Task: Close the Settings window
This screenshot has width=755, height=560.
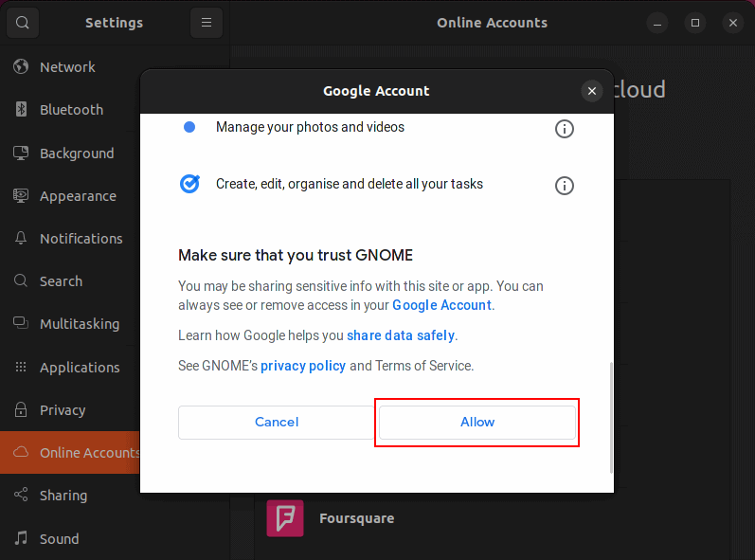Action: (733, 23)
